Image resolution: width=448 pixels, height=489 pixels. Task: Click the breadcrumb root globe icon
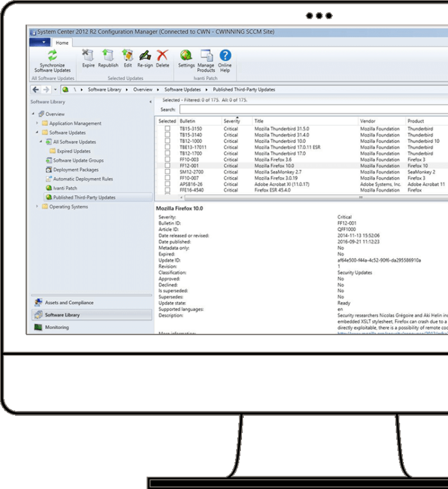tap(66, 90)
